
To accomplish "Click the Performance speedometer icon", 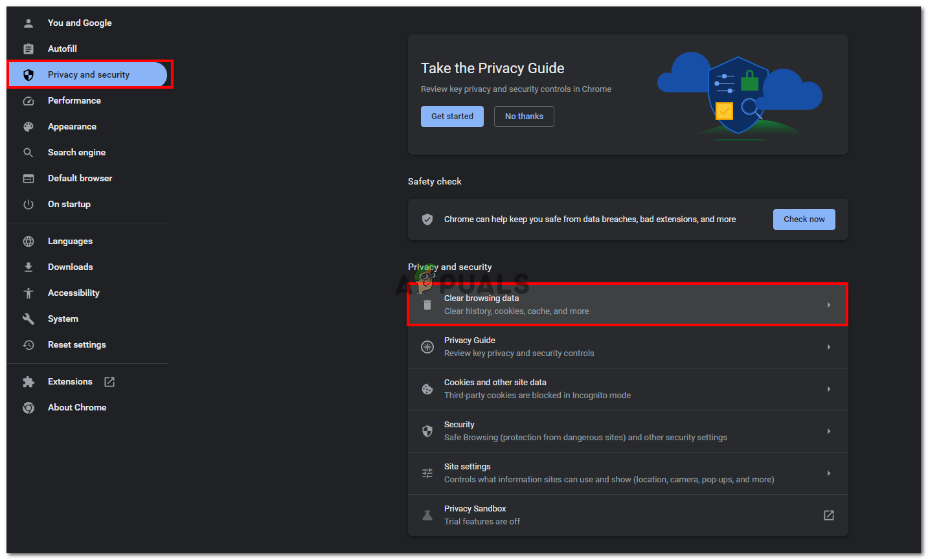I will (x=28, y=101).
